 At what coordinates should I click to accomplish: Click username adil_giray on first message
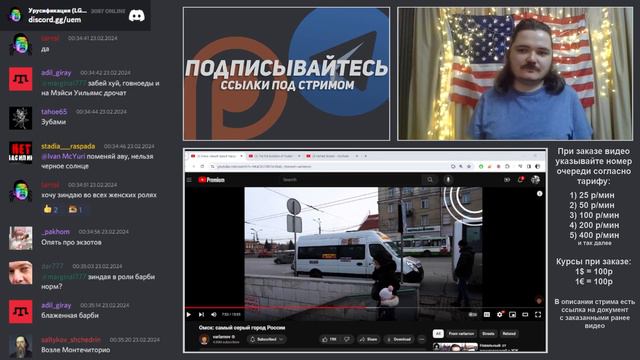point(56,73)
